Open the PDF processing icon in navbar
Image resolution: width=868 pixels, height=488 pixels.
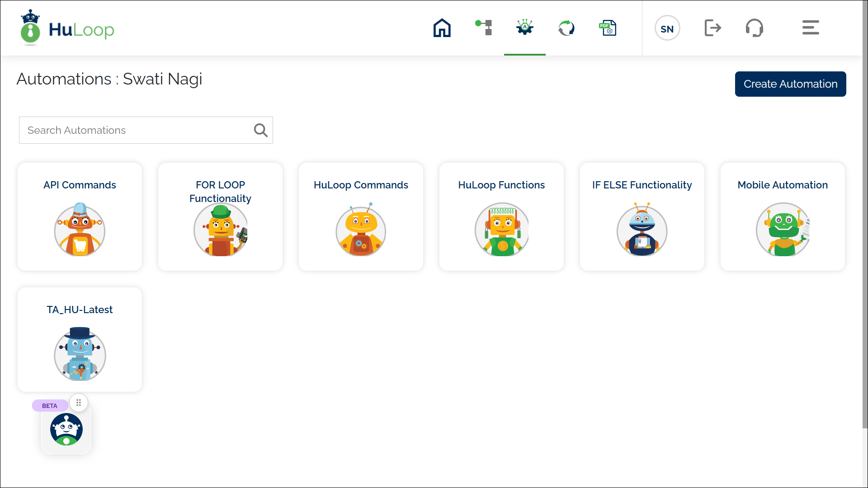(x=608, y=28)
